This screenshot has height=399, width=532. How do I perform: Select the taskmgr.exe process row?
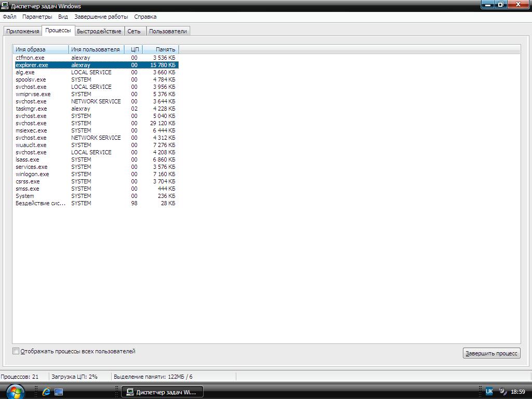pos(96,109)
